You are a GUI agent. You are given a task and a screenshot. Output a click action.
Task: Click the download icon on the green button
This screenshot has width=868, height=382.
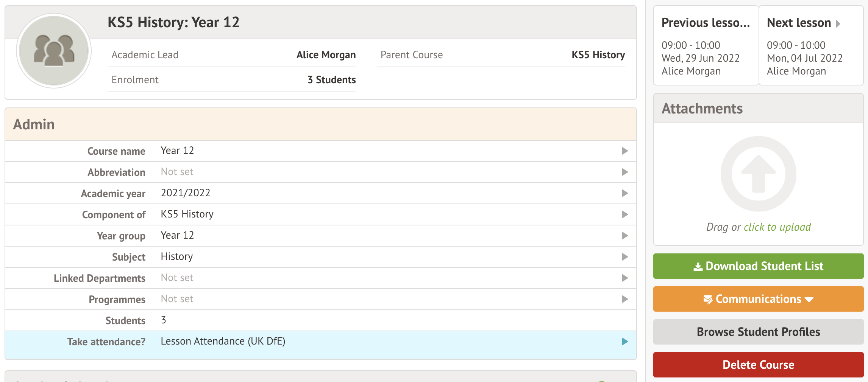point(698,267)
